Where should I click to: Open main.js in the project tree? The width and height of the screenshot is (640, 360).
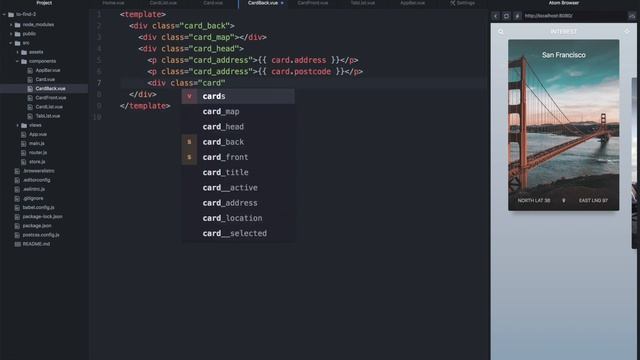pos(37,144)
